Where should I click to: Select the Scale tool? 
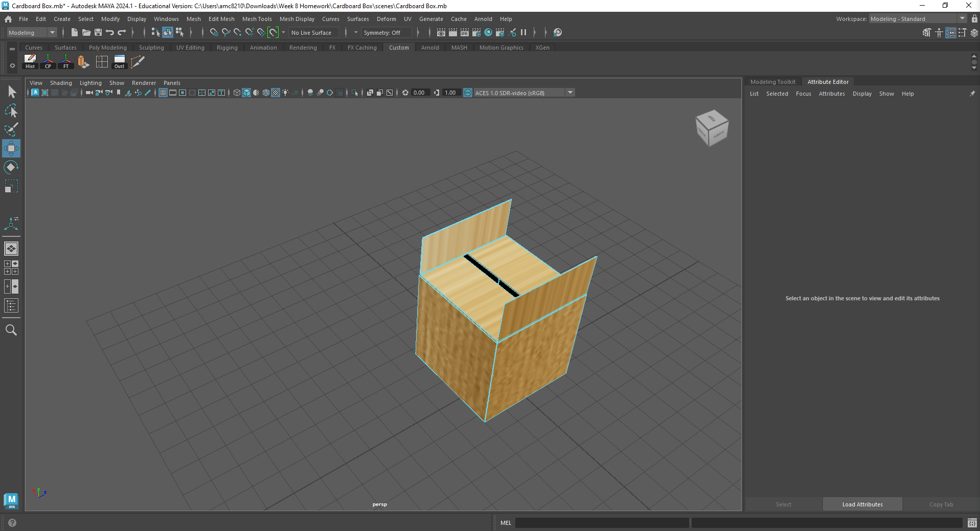point(11,186)
